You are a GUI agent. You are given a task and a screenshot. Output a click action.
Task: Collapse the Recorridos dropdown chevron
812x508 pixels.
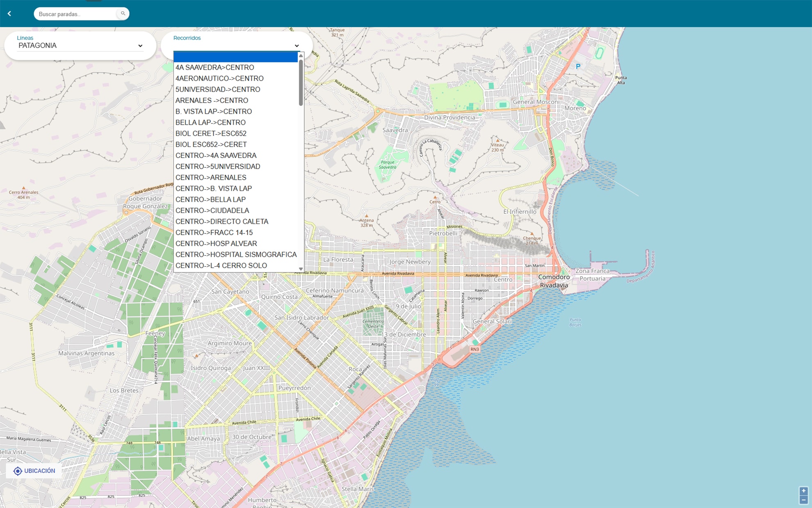pyautogui.click(x=297, y=46)
